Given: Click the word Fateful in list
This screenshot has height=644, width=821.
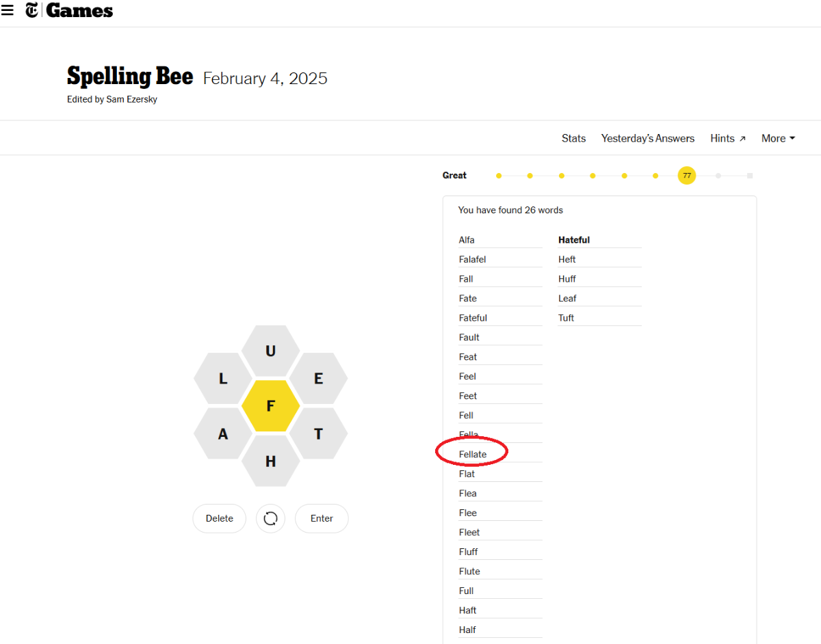Looking at the screenshot, I should 473,318.
